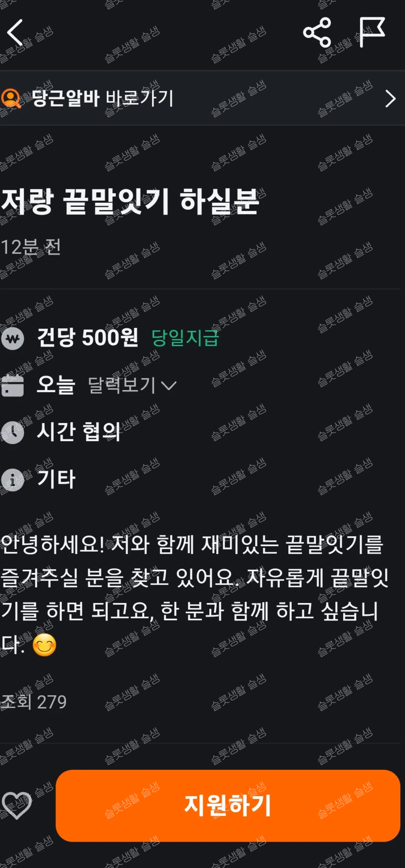Click the chevron next to 달력보기
Image resolution: width=405 pixels, height=868 pixels.
(x=168, y=386)
